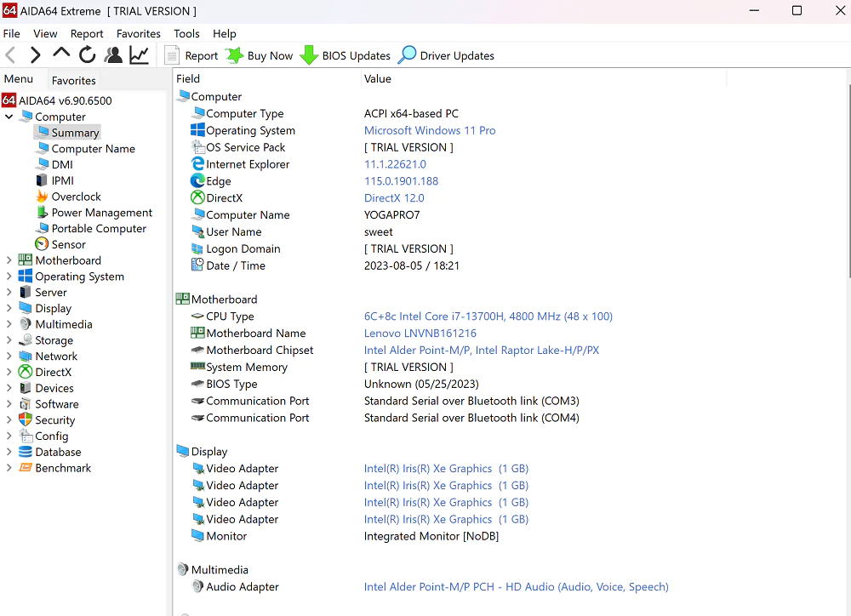851x616 pixels.
Task: Open Driver Updates from the toolbar
Action: 446,55
